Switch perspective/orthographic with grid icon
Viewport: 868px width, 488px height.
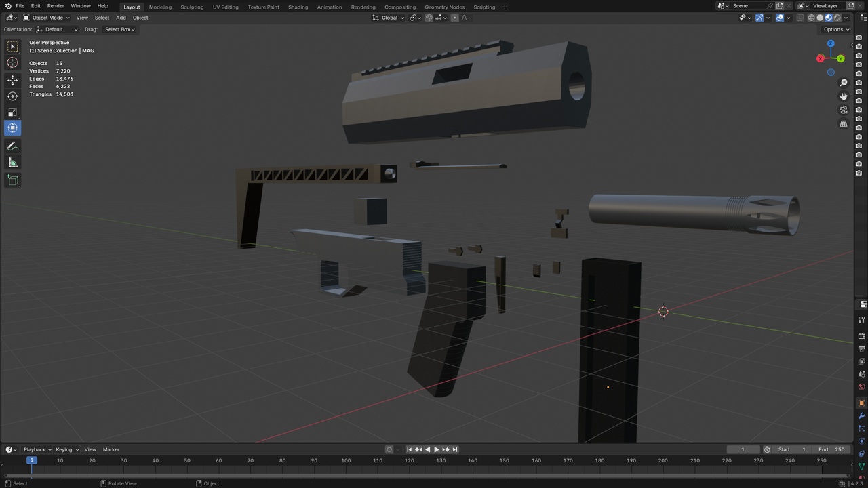coord(844,124)
